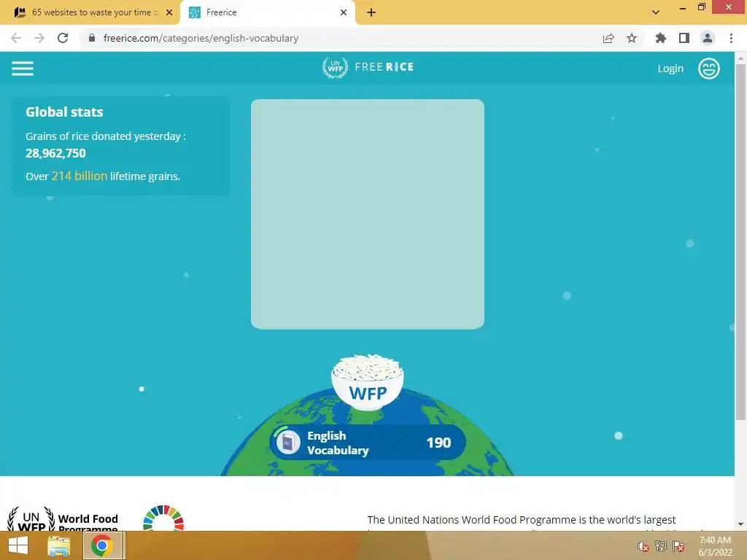Open the Chrome three-dot menu
This screenshot has width=747, height=560.
(x=731, y=38)
